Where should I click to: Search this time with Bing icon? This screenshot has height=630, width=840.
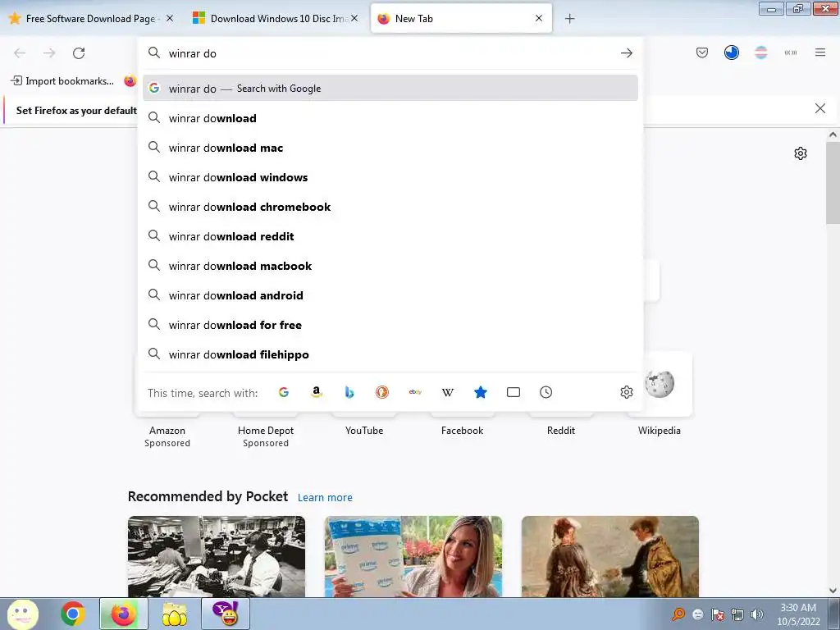point(349,392)
